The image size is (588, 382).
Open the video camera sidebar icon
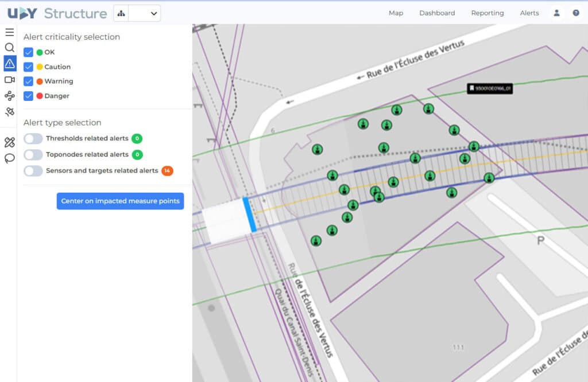[9, 80]
